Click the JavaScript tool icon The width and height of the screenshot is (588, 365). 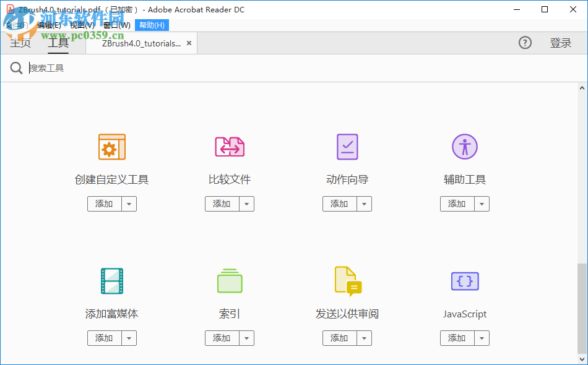pyautogui.click(x=464, y=281)
